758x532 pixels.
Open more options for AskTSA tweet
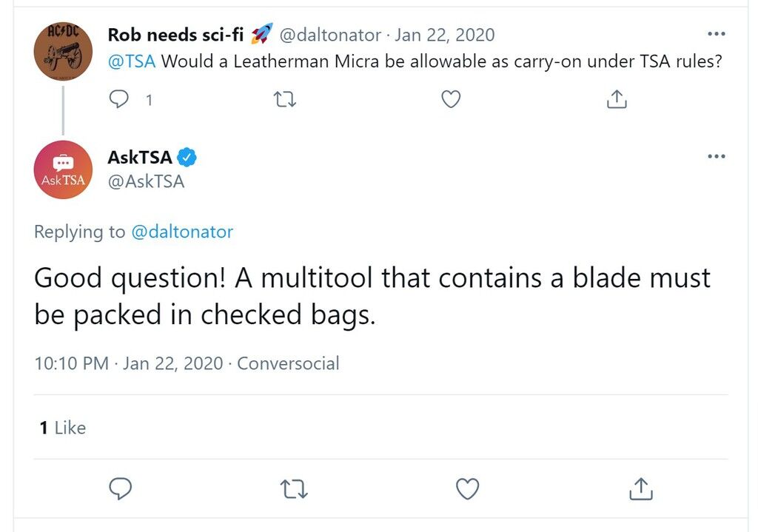coord(716,156)
